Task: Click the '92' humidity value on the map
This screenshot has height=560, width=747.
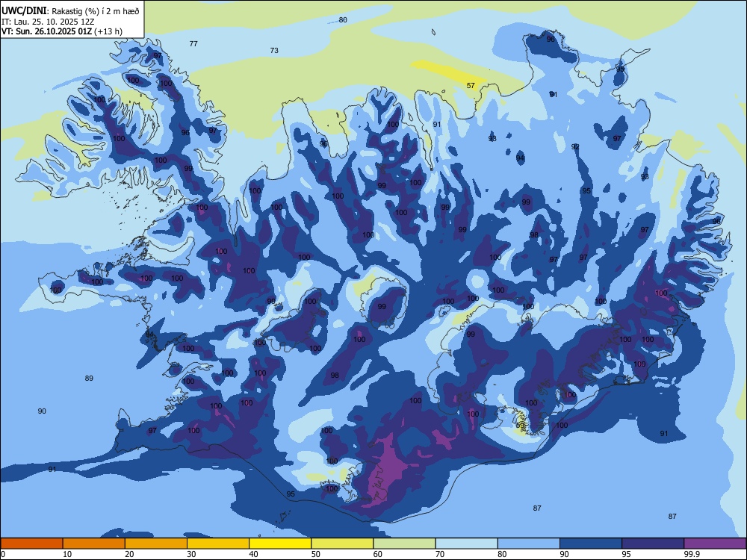Action: pos(575,146)
